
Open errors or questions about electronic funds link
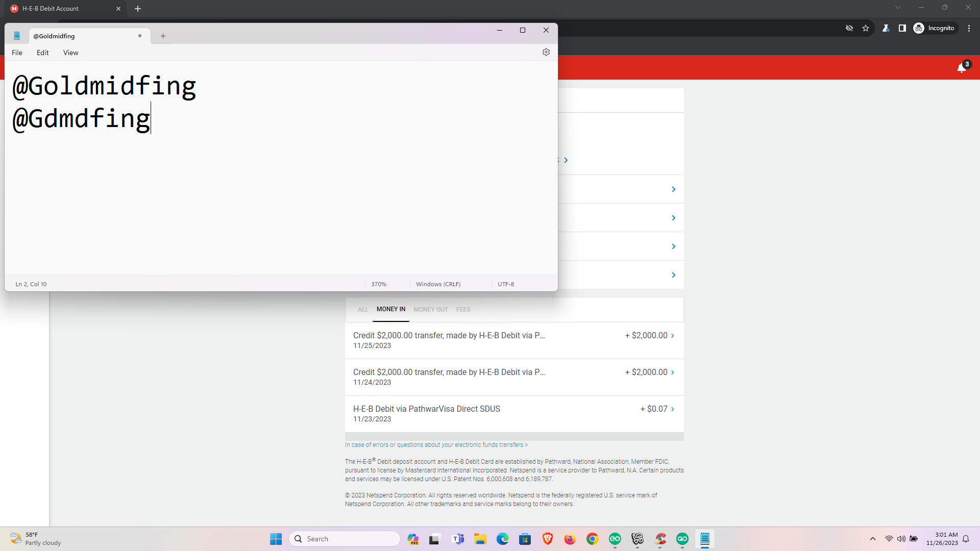tap(436, 445)
